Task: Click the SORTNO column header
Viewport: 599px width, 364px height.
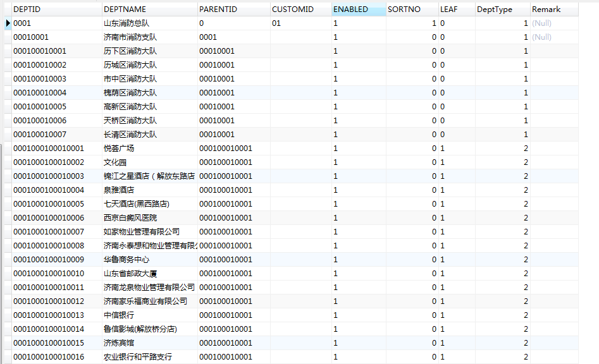Action: [412, 9]
